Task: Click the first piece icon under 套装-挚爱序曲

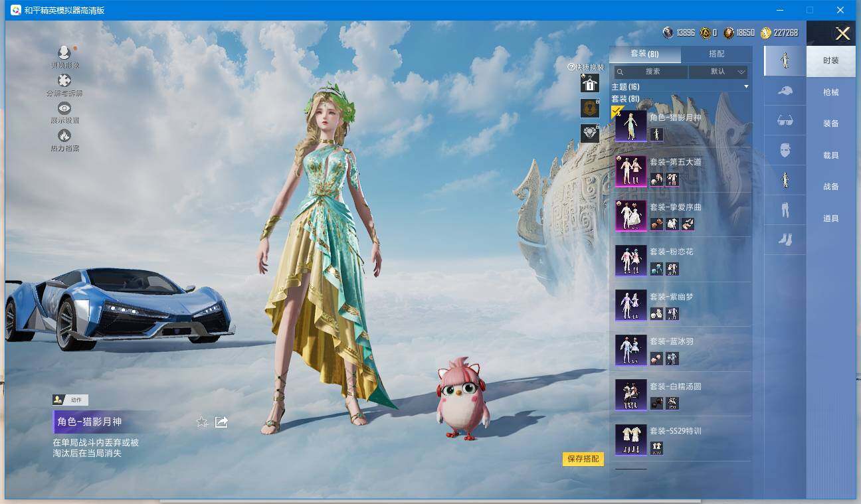Action: click(656, 224)
